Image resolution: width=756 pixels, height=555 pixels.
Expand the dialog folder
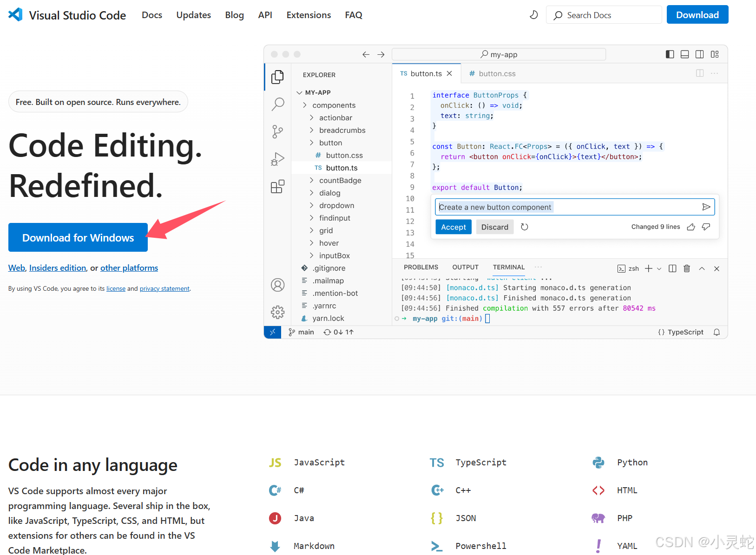312,193
